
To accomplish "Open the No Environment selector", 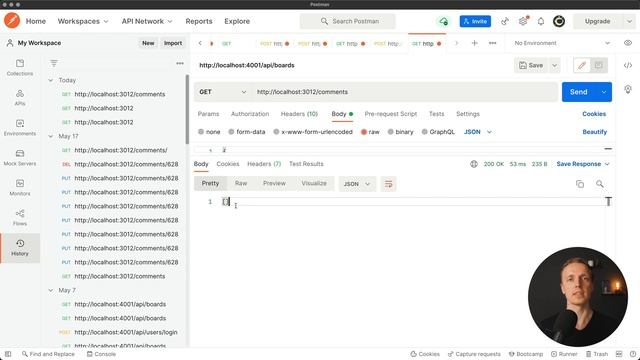I will coord(562,43).
